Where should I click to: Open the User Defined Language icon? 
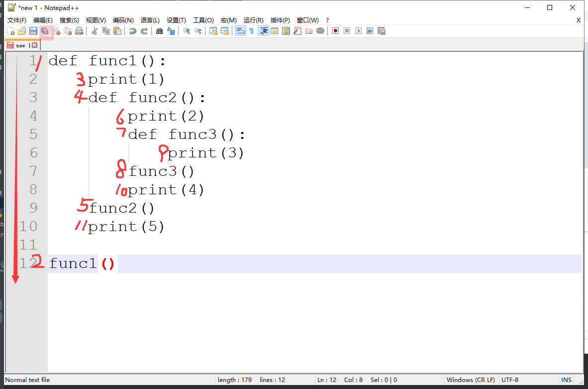[x=275, y=31]
